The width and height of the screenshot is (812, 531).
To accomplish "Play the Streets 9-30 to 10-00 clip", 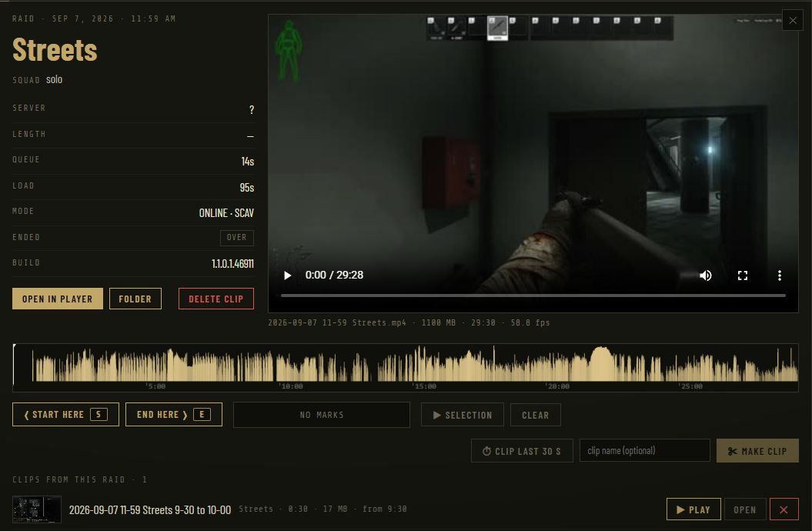I will coord(693,509).
